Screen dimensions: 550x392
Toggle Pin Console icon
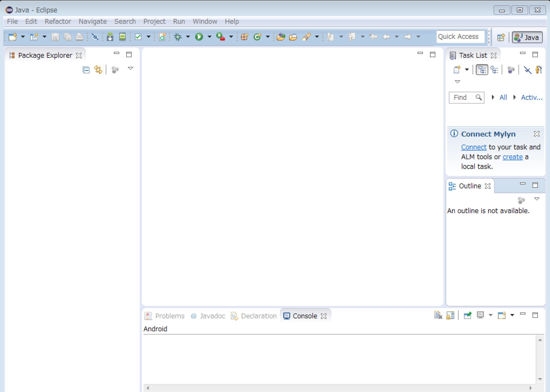[x=467, y=315]
